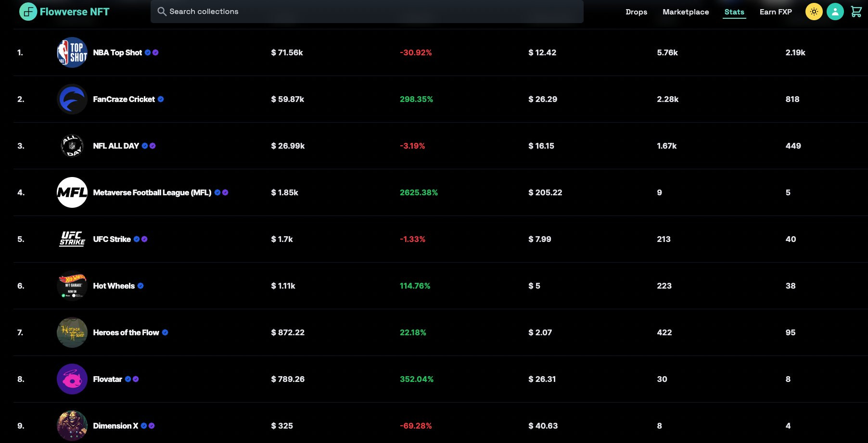868x443 pixels.
Task: Click the $ 40.63 average price
Action: (543, 426)
